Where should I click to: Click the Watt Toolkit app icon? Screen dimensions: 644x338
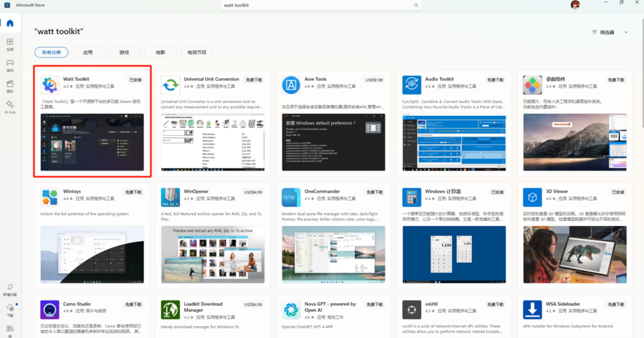50,85
